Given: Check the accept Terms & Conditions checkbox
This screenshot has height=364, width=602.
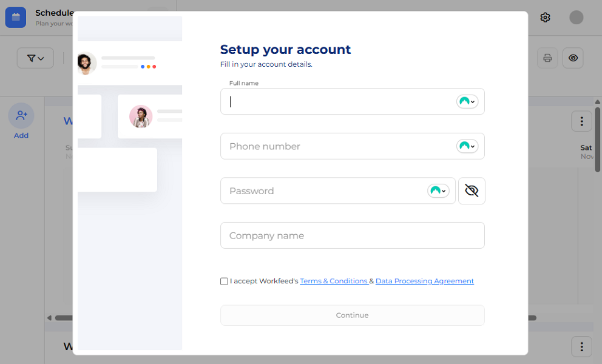Looking at the screenshot, I should point(223,281).
